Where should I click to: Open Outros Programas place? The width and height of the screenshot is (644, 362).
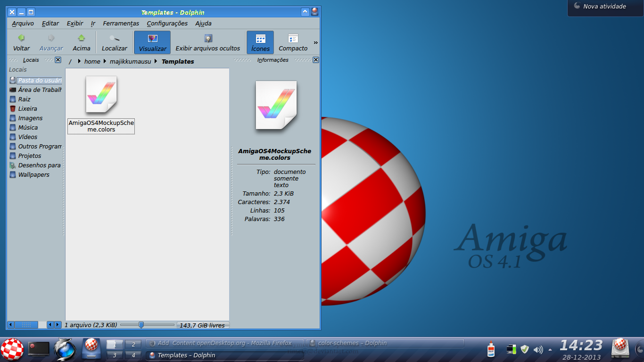(x=35, y=147)
